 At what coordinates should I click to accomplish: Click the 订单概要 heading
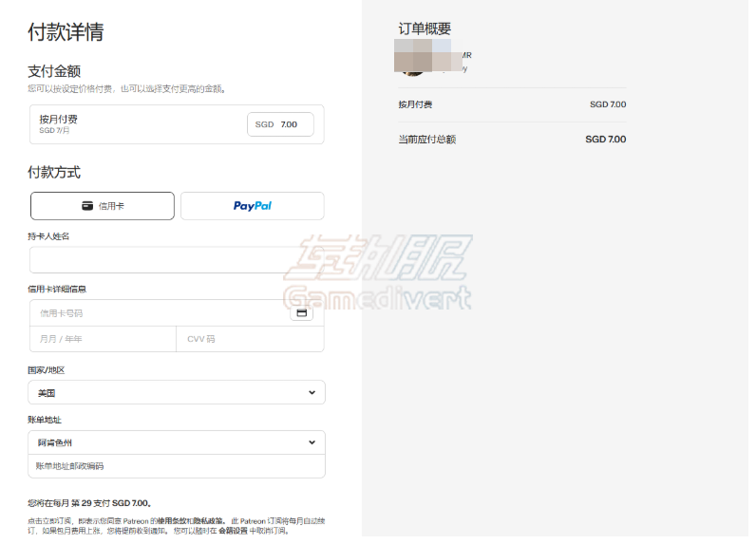(x=425, y=28)
